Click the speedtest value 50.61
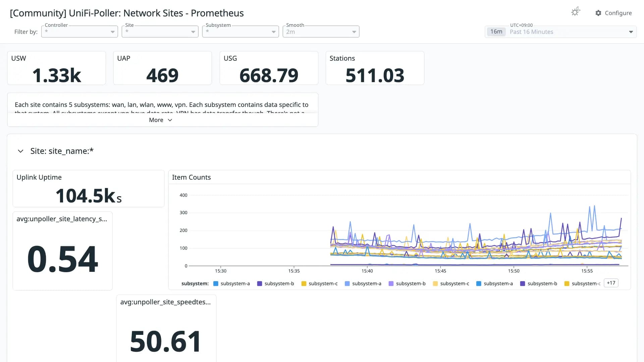Viewport: 644px width, 362px height. pos(166,342)
